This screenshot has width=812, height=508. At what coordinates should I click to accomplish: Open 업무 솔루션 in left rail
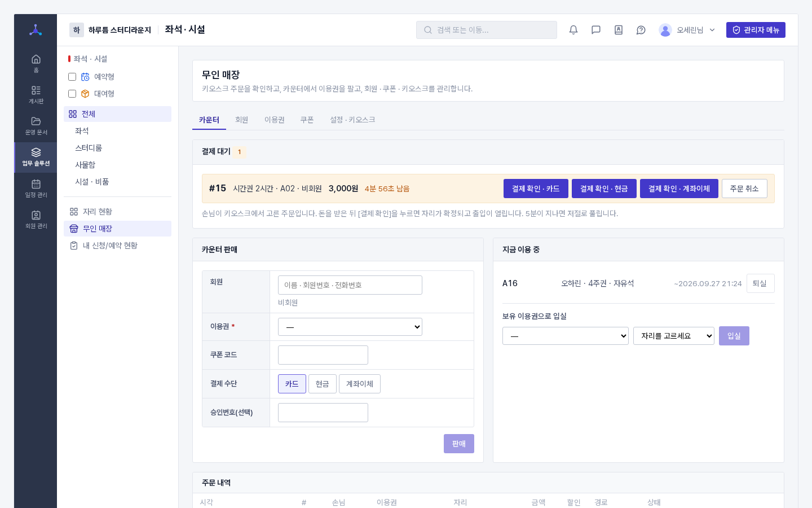tap(36, 157)
